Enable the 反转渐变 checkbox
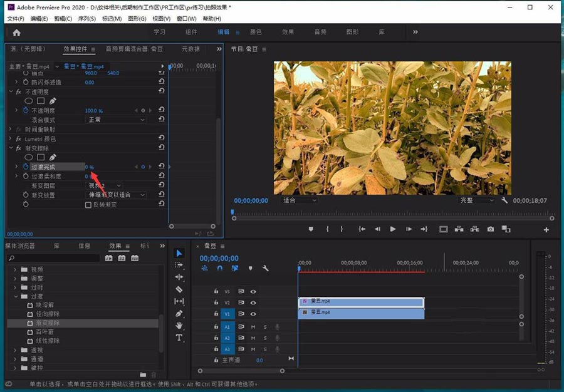 [x=88, y=205]
